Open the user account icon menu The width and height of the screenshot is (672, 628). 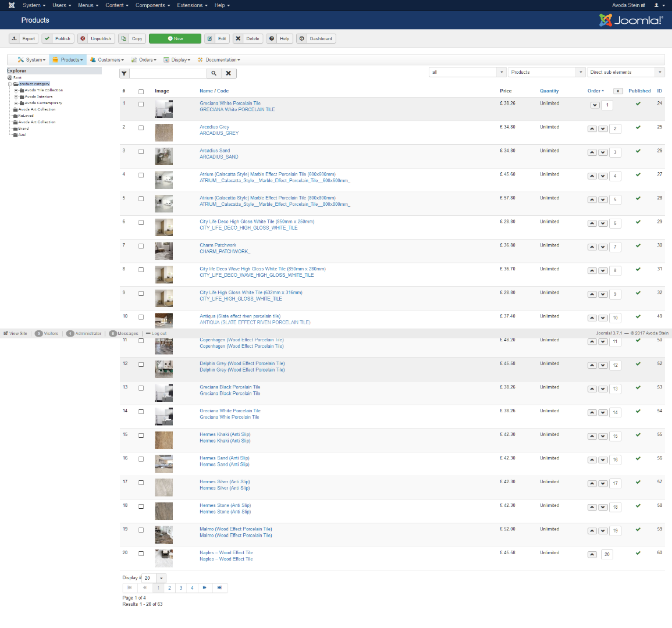point(658,5)
